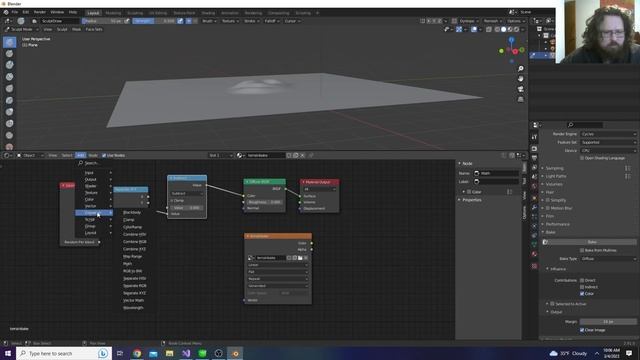Open Face Sets menu in sculpt header

(94, 29)
